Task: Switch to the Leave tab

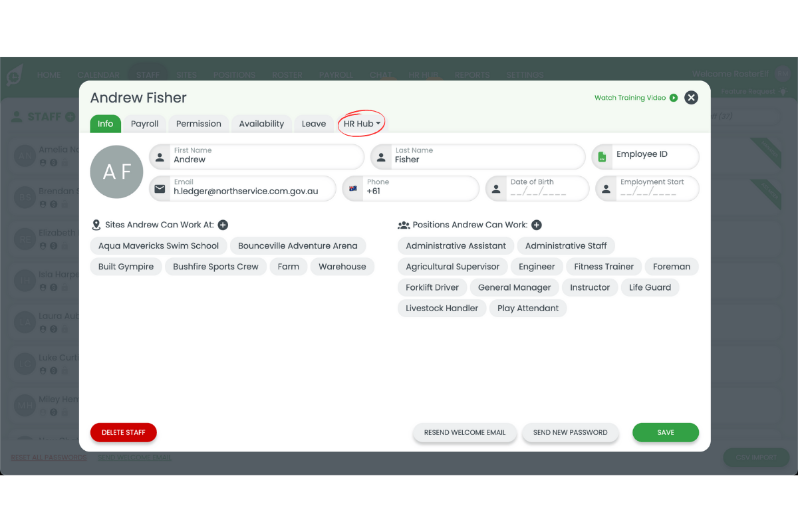Action: [313, 123]
